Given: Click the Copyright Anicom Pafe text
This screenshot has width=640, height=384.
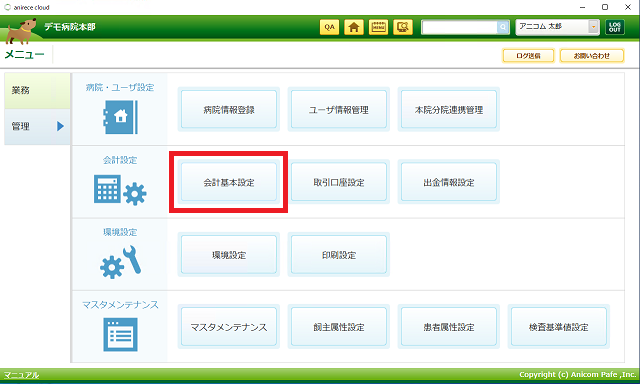Looking at the screenshot, I should [x=578, y=374].
